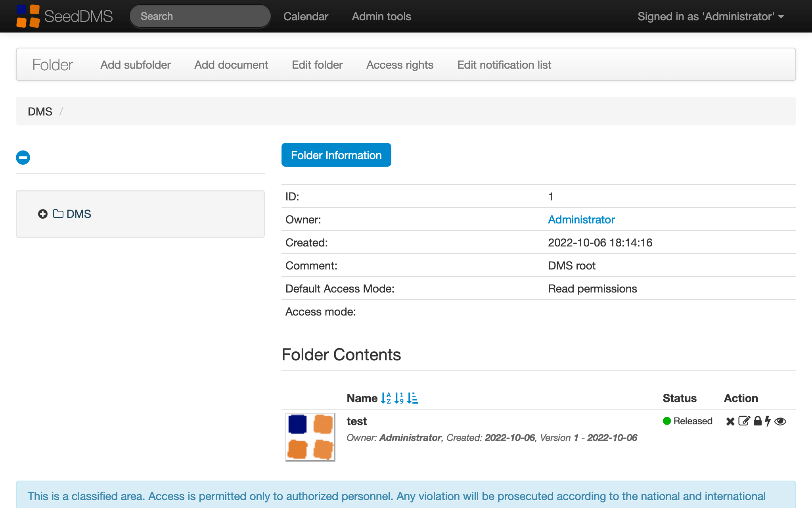Screen dimensions: 812x508
Task: Open Access rights in folder menu
Action: point(400,65)
